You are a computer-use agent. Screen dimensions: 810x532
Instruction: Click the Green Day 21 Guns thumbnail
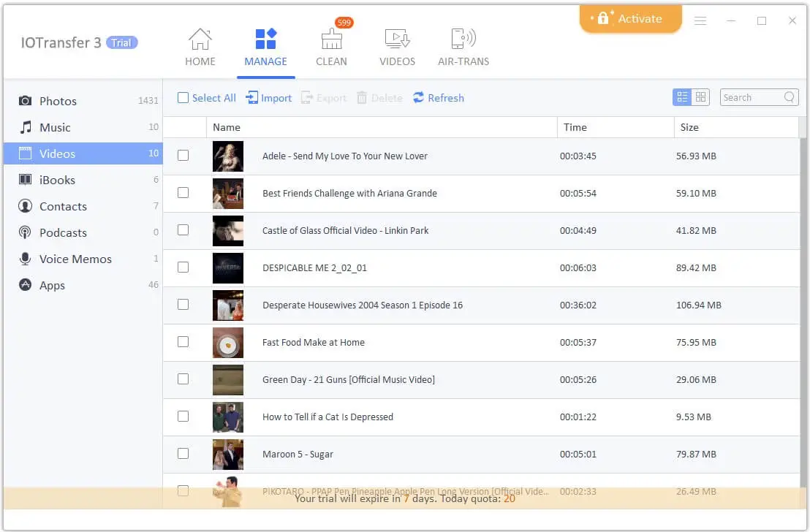coord(228,379)
